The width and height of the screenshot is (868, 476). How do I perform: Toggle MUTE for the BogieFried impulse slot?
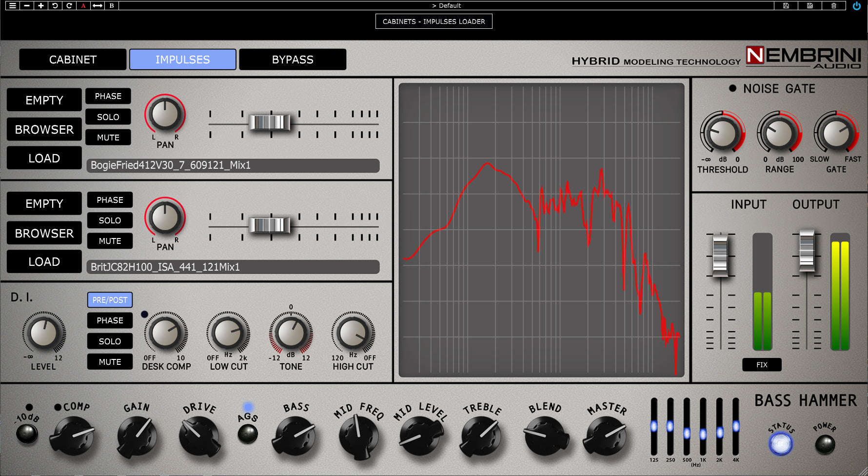point(108,138)
